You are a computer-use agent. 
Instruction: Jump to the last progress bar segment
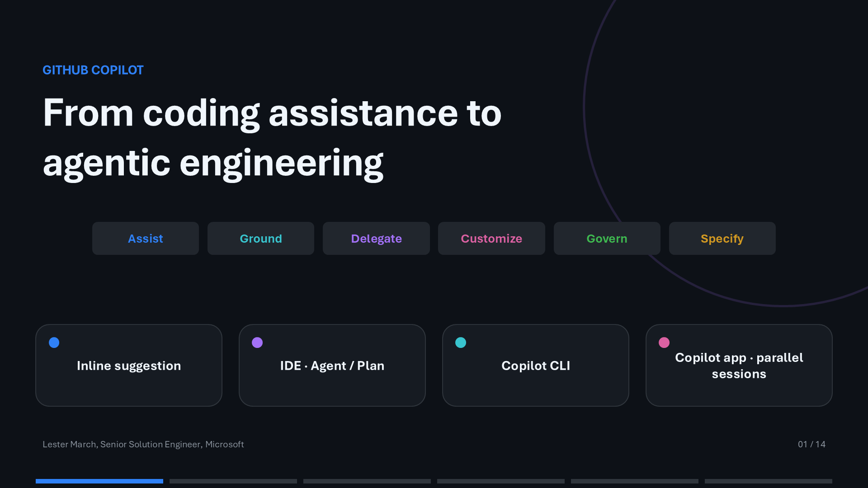[x=769, y=481]
